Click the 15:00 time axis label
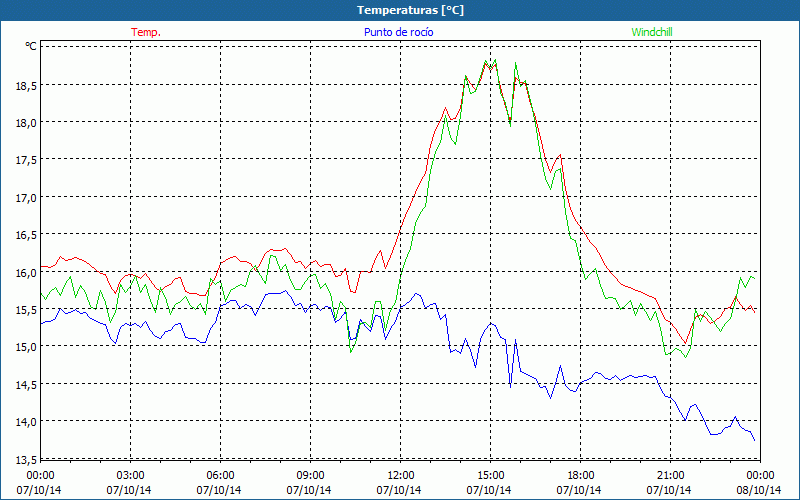This screenshot has height=500, width=800. point(490,476)
